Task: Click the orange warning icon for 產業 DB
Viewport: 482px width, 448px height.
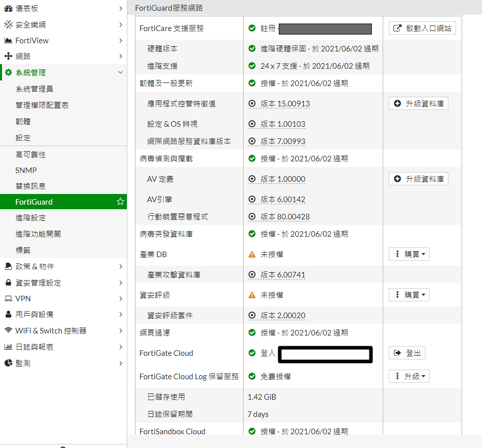Action: 252,254
